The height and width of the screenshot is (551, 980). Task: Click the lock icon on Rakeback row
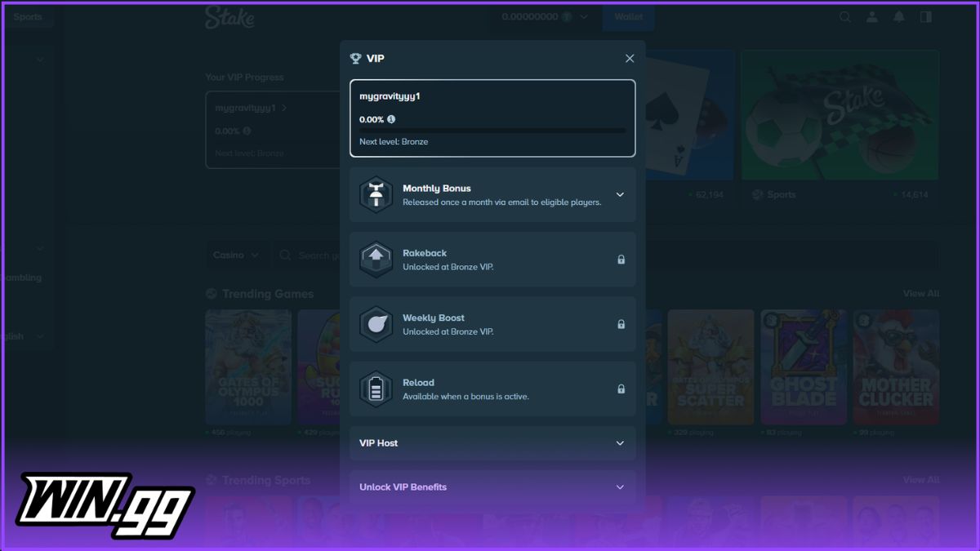pyautogui.click(x=621, y=260)
